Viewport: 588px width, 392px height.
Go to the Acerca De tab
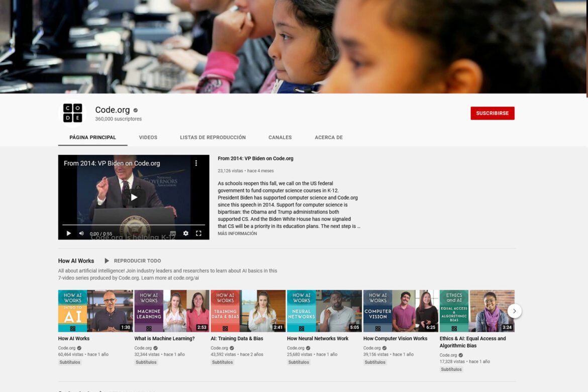click(328, 137)
